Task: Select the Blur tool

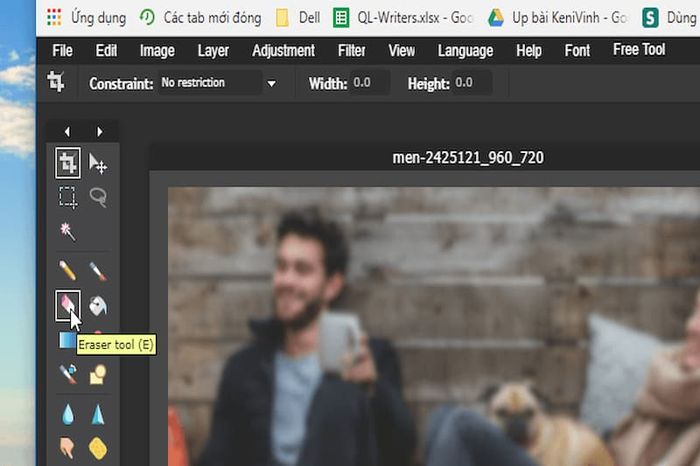Action: coord(68,414)
